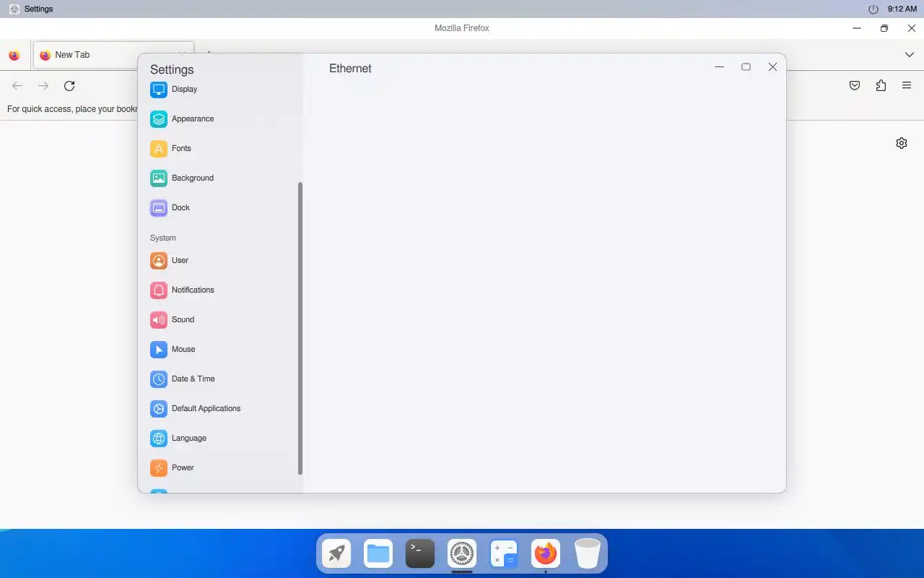This screenshot has width=924, height=578.
Task: Close the Settings window
Action: 772,67
